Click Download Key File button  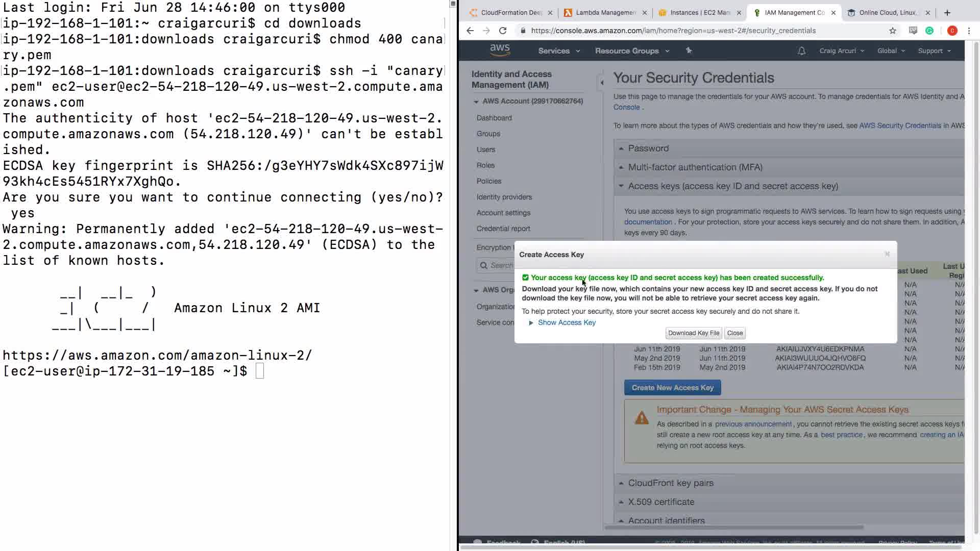tap(694, 333)
